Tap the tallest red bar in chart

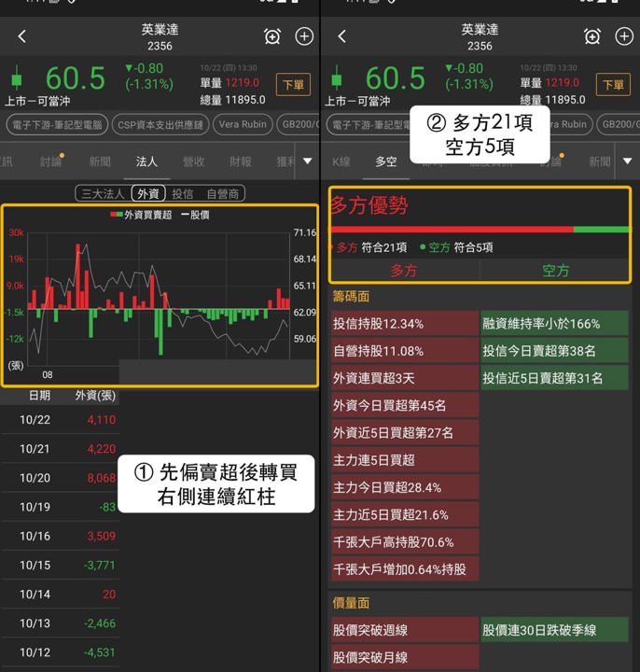pos(77,276)
